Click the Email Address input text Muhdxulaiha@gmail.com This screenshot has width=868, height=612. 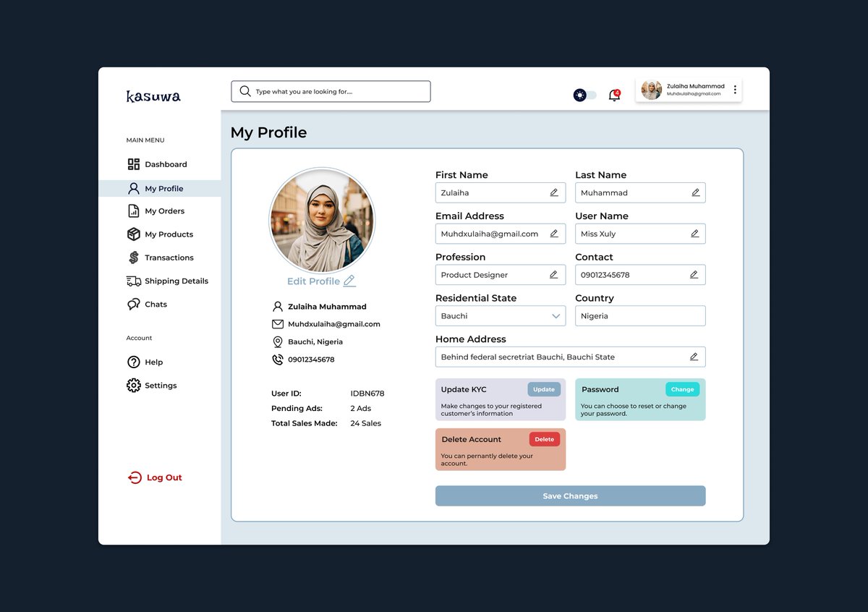[x=490, y=234]
